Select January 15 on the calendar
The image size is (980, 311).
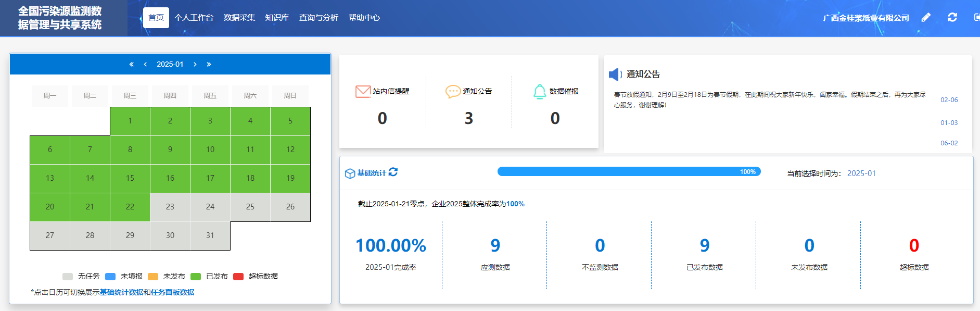click(130, 178)
